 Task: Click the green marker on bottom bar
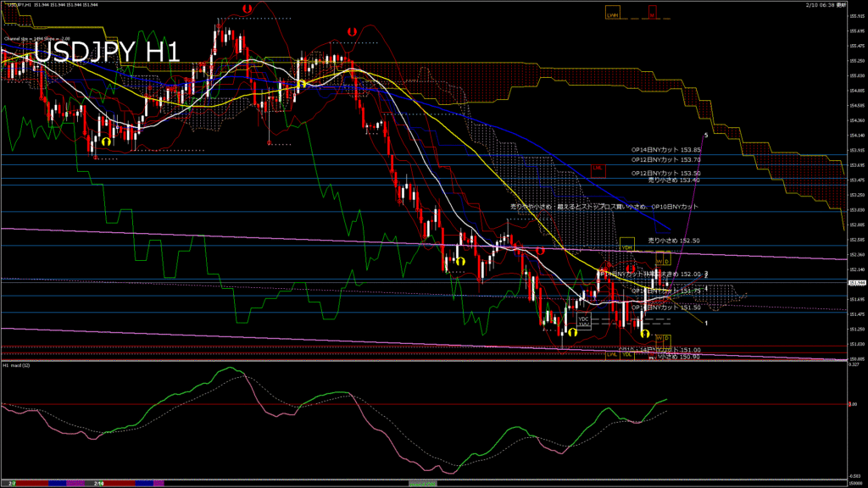click(424, 483)
